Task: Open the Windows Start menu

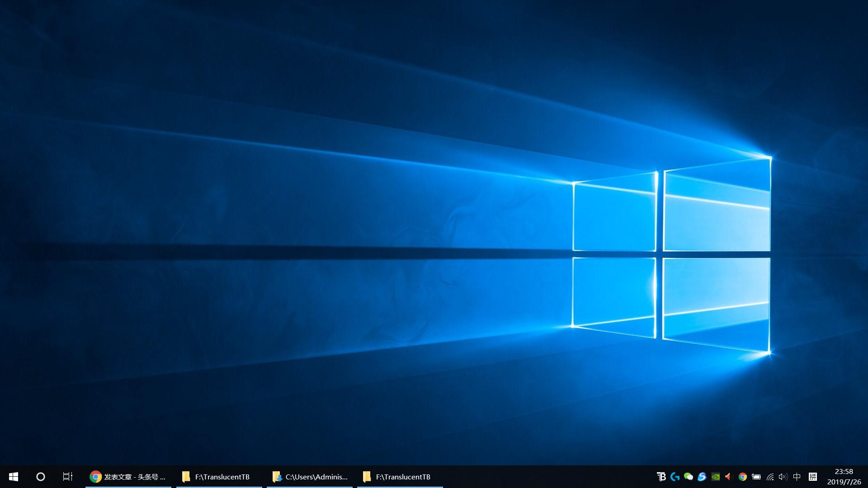Action: click(14, 477)
